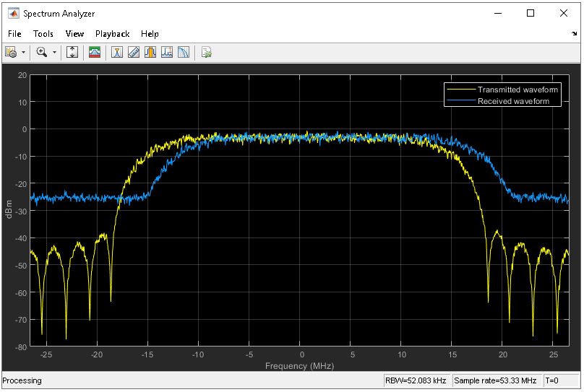Screen dimensions: 584x392
Task: Expand the zoom tool dropdown arrow
Action: [x=54, y=52]
